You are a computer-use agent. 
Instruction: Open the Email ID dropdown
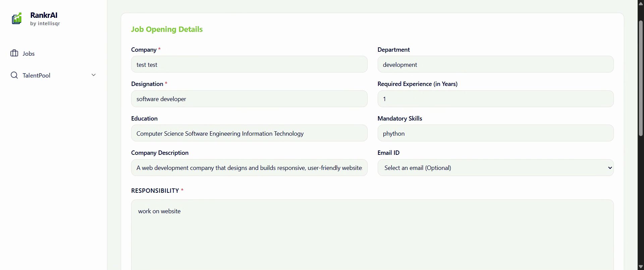tap(495, 168)
